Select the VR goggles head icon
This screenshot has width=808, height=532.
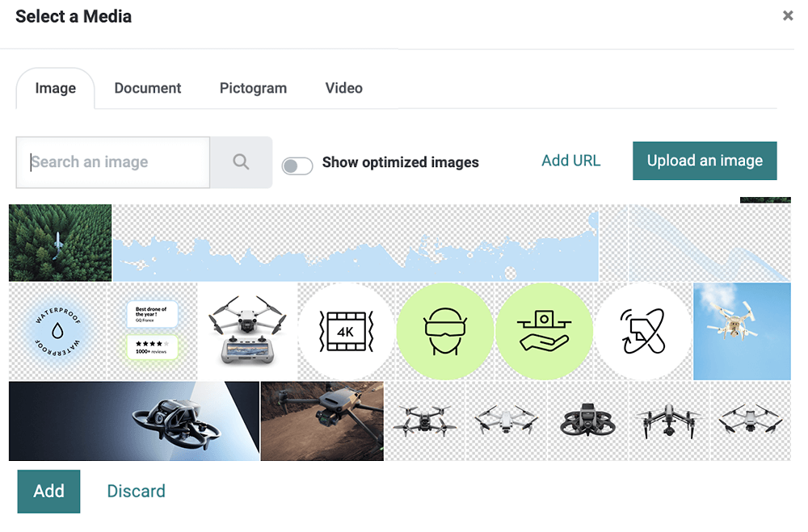coord(445,331)
